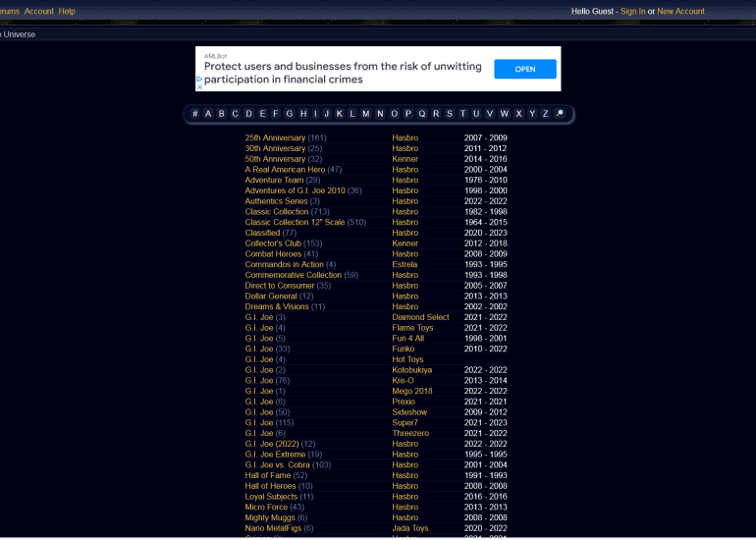The width and height of the screenshot is (756, 540).
Task: Click the New Account link
Action: (x=680, y=11)
